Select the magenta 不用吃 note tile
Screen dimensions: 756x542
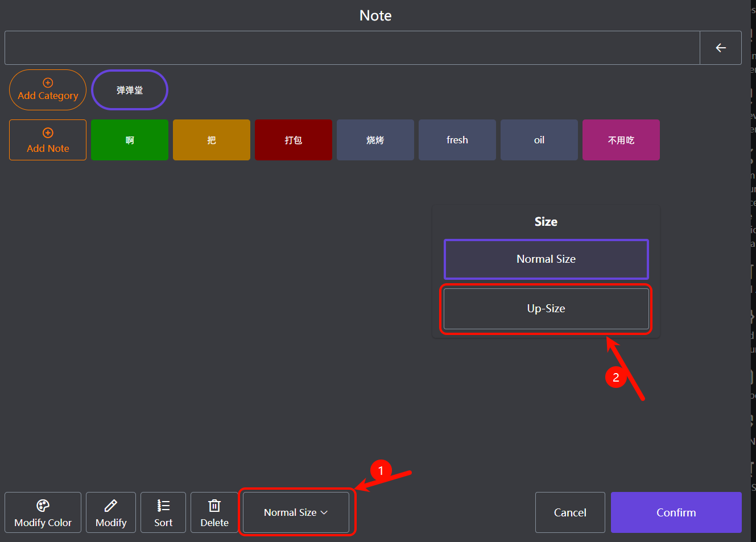[x=621, y=140]
